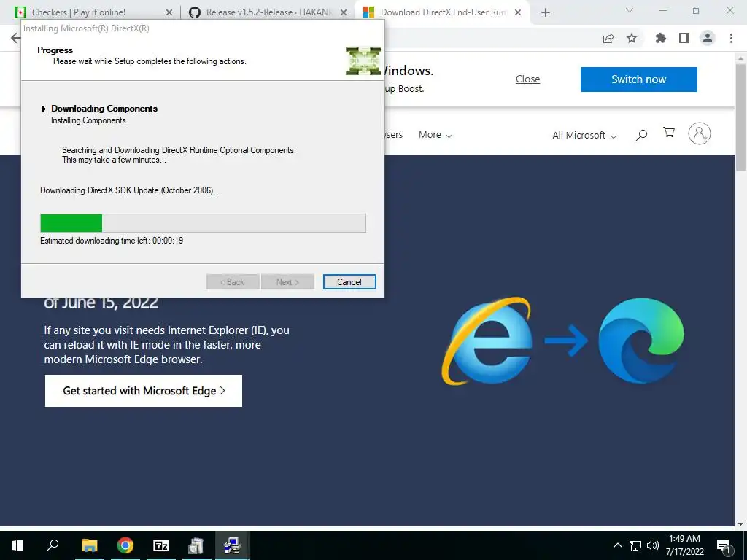Click the Downloading Components arrow marker
747x560 pixels.
(44, 109)
